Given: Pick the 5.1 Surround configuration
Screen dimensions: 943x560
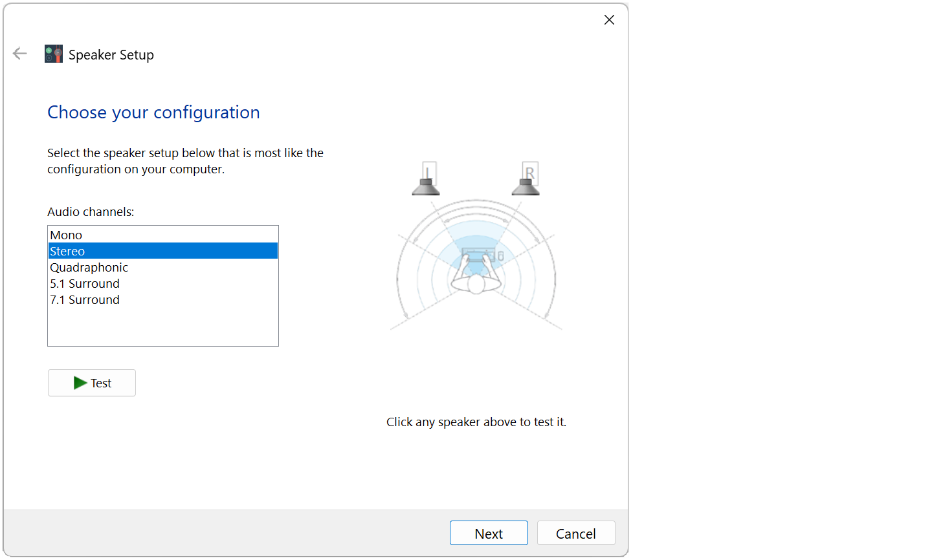Looking at the screenshot, I should tap(163, 283).
